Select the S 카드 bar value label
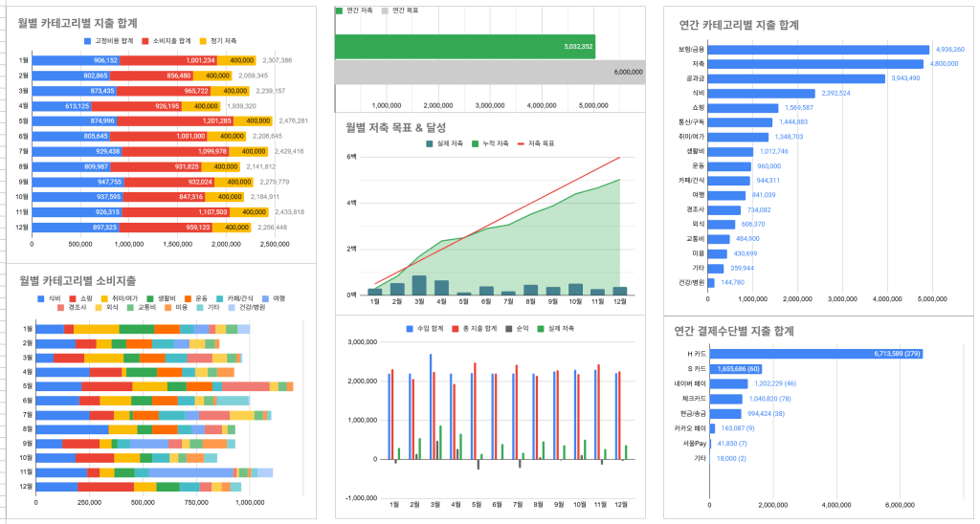The height and width of the screenshot is (524, 980). coord(765,368)
